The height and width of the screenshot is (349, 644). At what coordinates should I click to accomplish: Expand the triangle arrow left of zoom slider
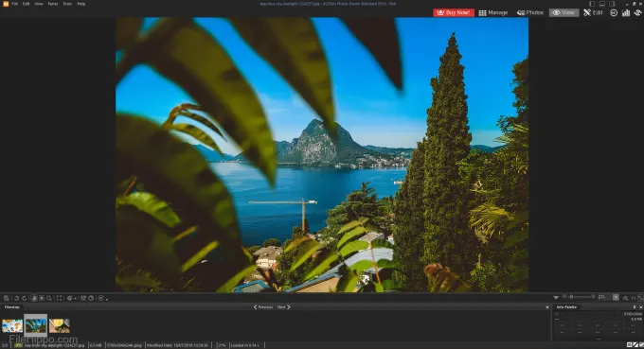556,297
